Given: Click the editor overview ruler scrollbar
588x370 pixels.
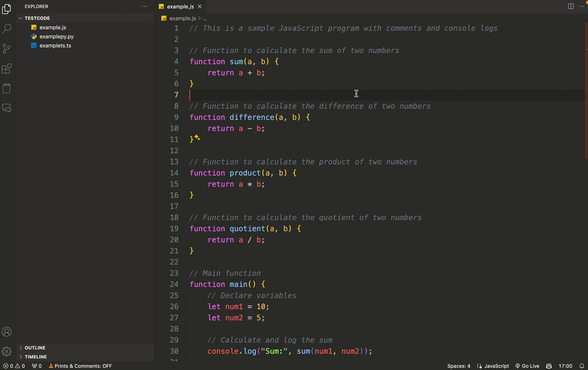Looking at the screenshot, I should (x=586, y=98).
